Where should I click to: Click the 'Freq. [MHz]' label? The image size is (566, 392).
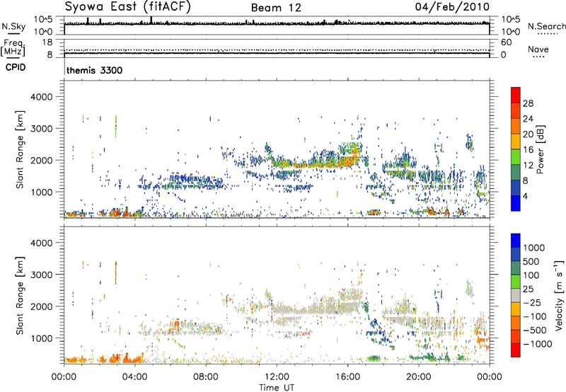click(11, 49)
